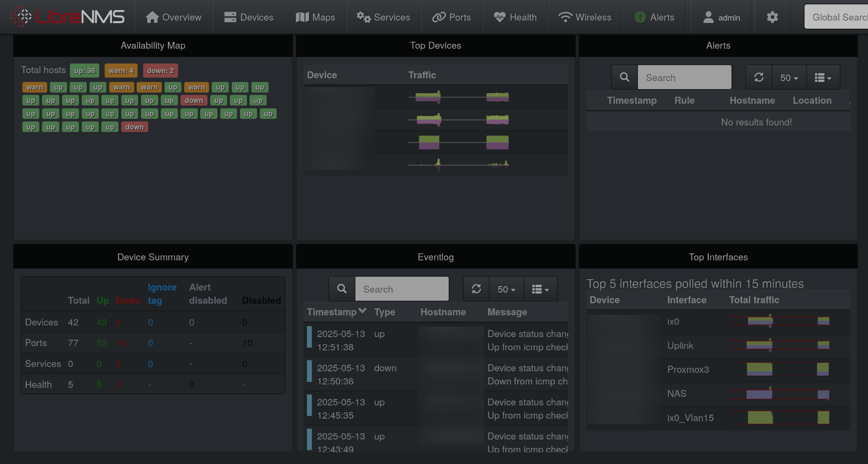Click the orange 'warn: 4' hosts badge
The height and width of the screenshot is (464, 868).
click(x=121, y=71)
